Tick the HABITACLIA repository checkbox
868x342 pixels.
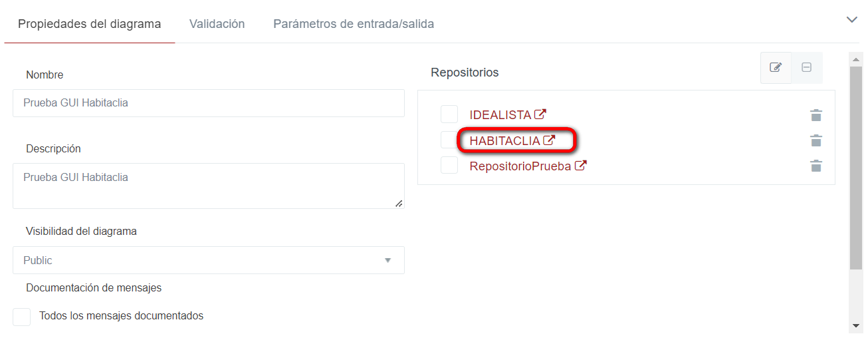tap(449, 140)
